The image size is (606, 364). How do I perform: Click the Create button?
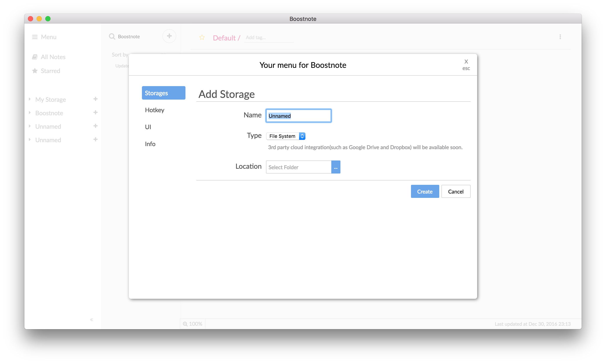point(425,191)
